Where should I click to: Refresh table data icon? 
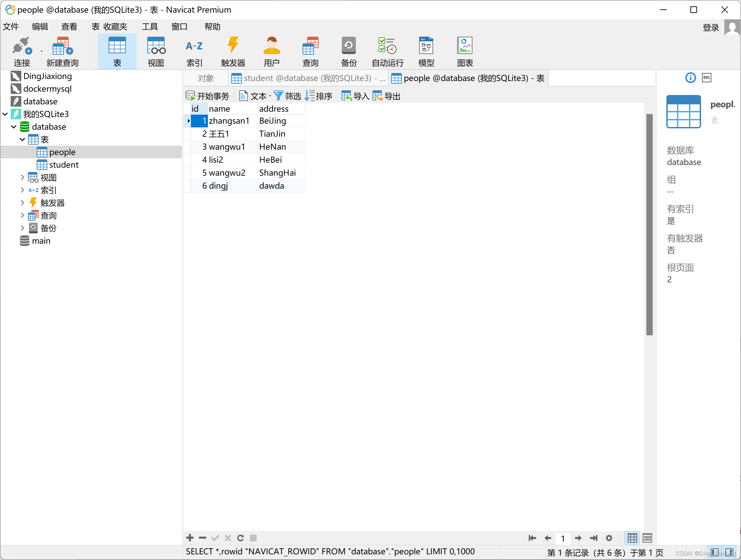[241, 538]
